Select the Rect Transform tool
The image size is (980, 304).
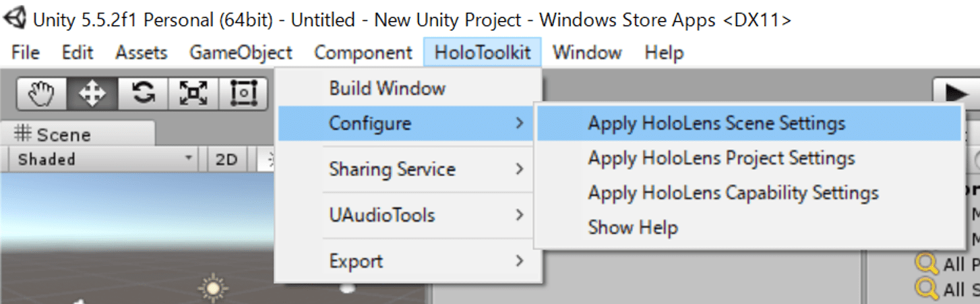pos(243,93)
